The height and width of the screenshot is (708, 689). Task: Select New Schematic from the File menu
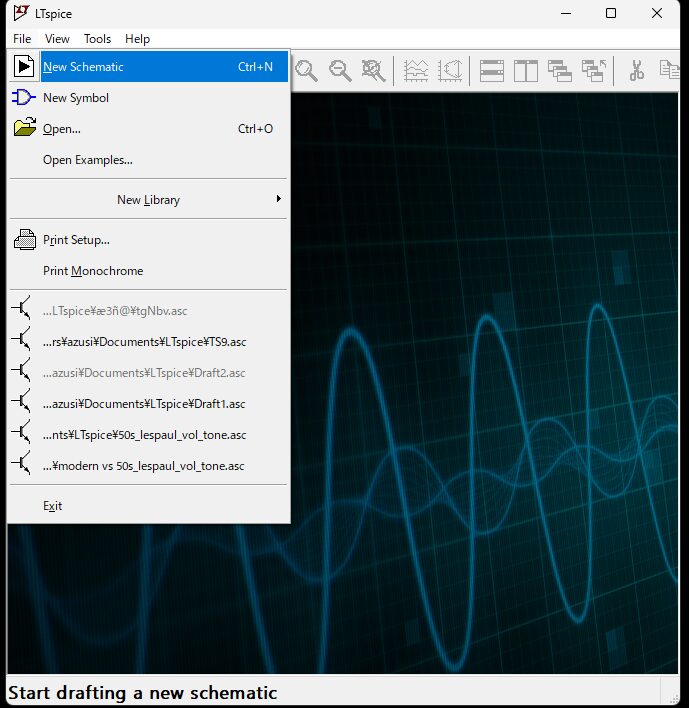pyautogui.click(x=83, y=67)
